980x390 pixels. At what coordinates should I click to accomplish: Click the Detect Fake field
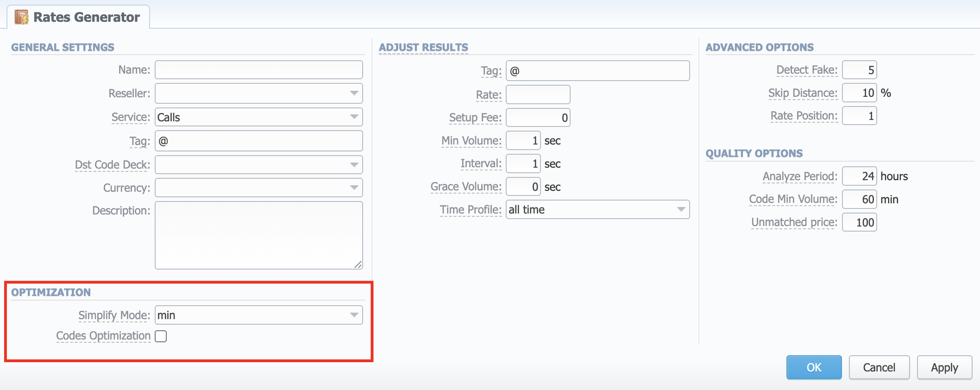coord(859,70)
